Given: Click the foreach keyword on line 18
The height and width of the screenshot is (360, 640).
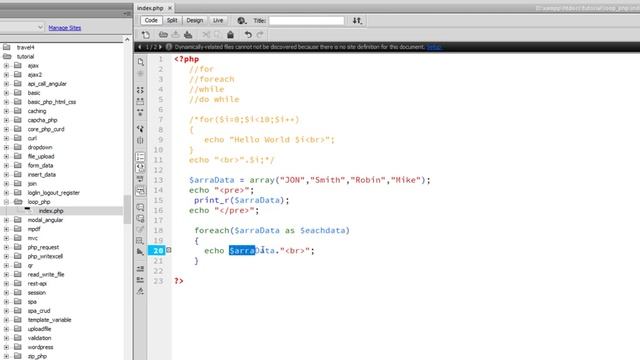Looking at the screenshot, I should coord(212,230).
